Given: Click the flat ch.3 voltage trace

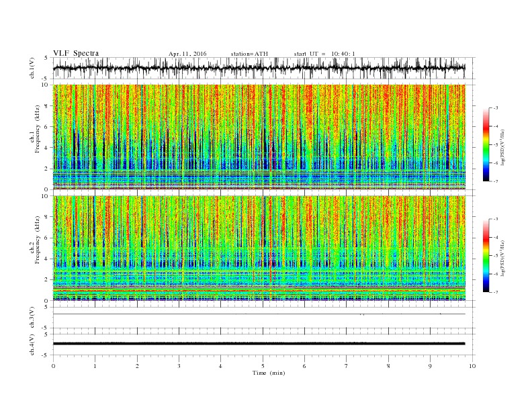Looking at the screenshot, I should coord(259,314).
